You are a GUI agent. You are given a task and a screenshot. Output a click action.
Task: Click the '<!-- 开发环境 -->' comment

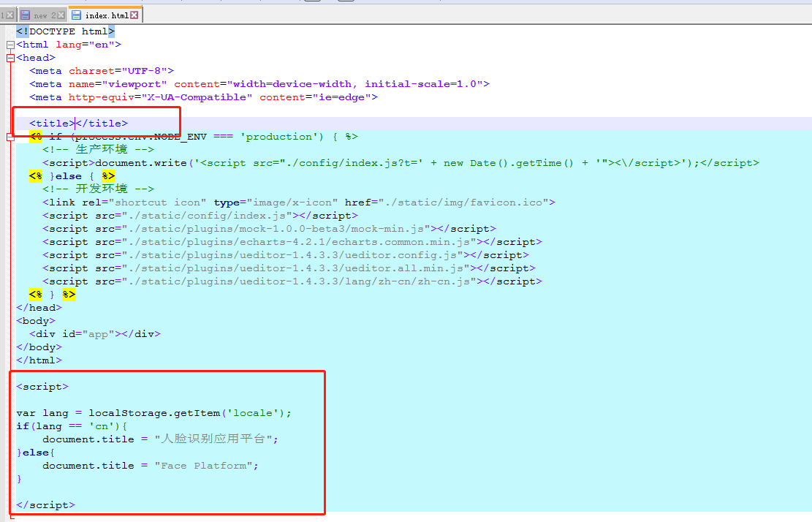(x=99, y=189)
